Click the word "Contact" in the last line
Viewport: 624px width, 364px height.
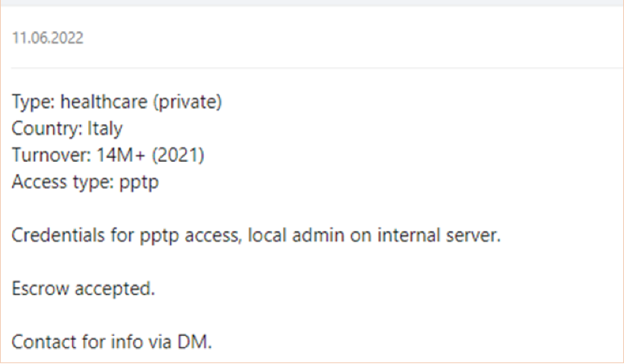(x=40, y=342)
